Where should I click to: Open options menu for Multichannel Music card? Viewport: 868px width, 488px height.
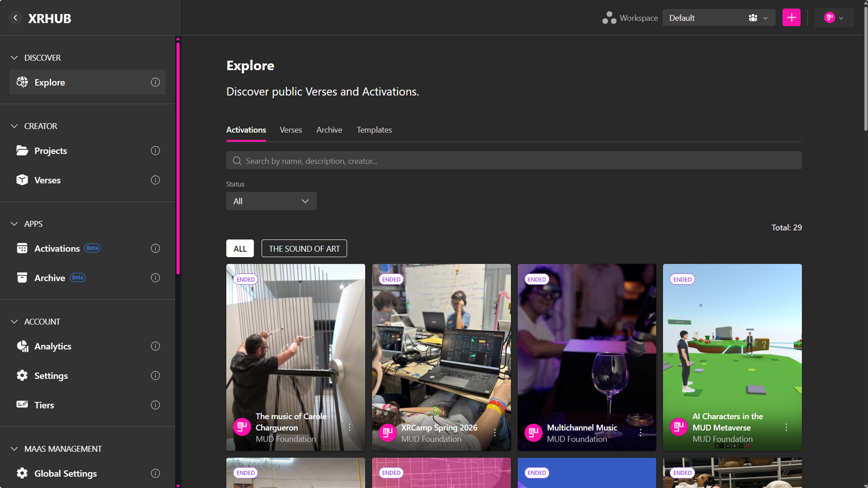point(640,433)
